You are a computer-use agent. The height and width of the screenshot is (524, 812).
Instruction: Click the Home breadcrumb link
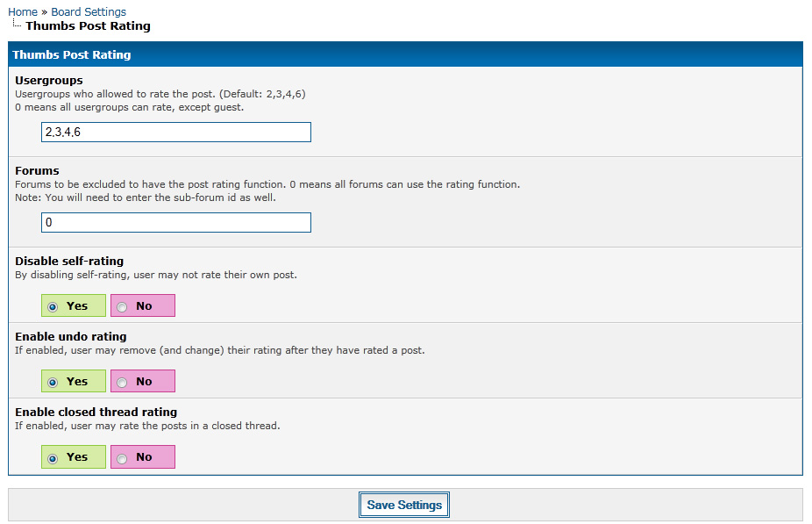[23, 11]
